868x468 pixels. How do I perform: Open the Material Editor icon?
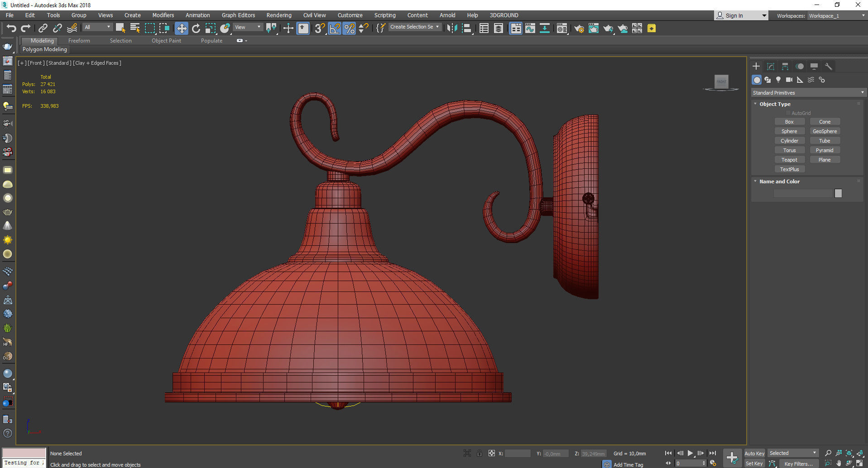click(562, 29)
